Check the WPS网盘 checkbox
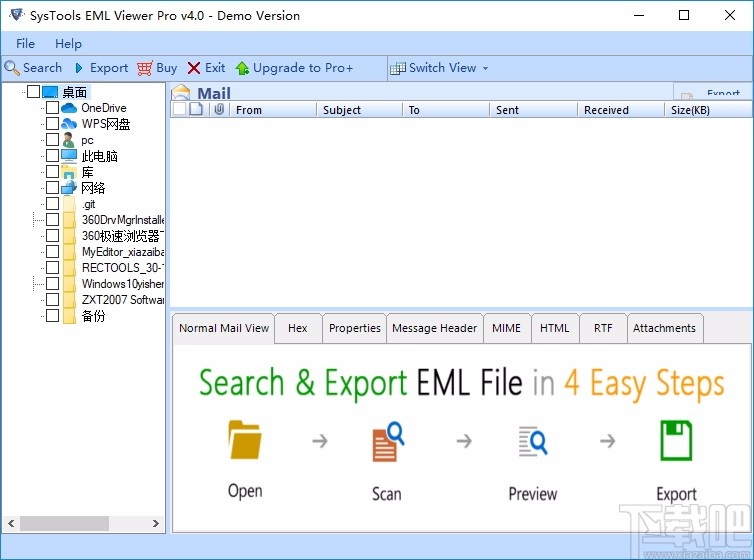The image size is (754, 560). [52, 124]
